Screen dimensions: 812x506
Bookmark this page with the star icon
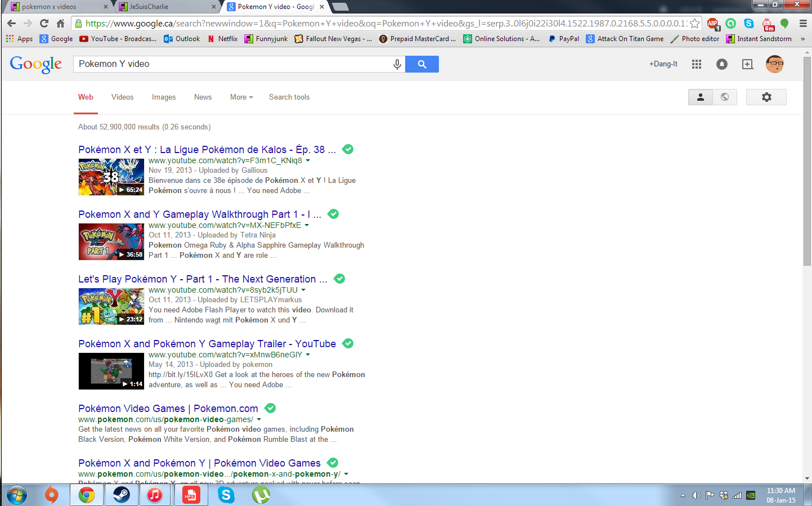(694, 23)
